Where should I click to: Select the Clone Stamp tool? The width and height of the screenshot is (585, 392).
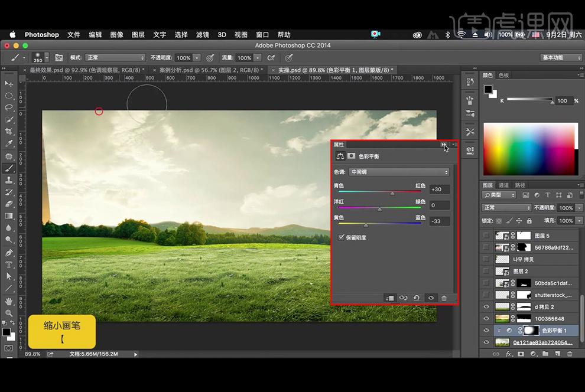tap(9, 180)
